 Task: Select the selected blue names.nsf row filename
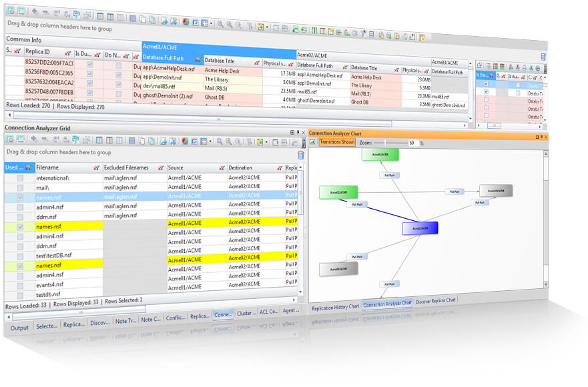click(69, 198)
